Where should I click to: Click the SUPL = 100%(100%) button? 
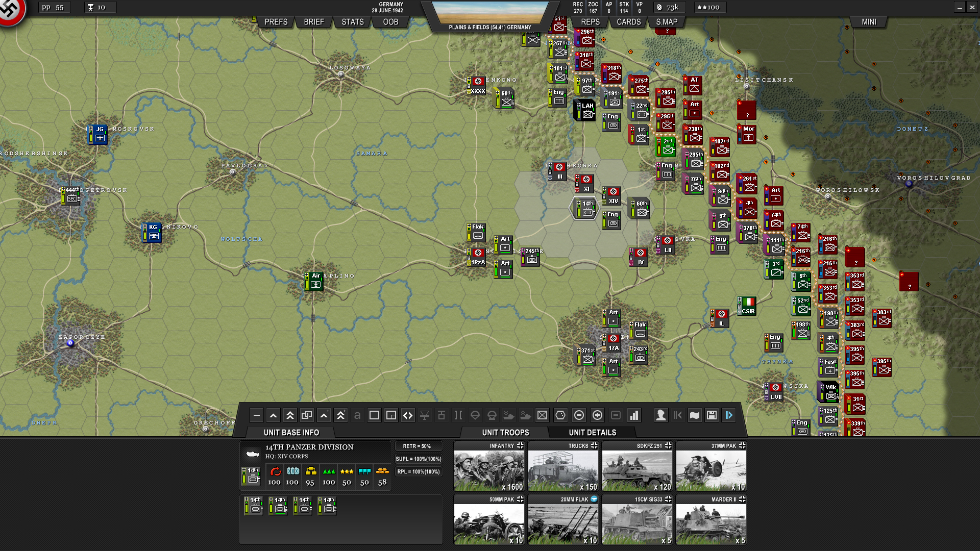click(418, 459)
